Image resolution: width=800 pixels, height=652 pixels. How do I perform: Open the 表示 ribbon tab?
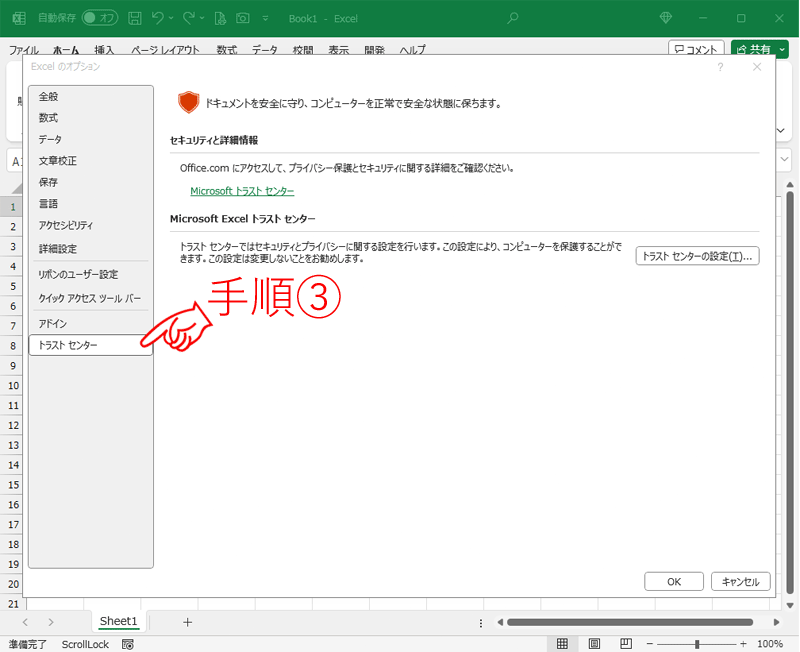[x=338, y=49]
